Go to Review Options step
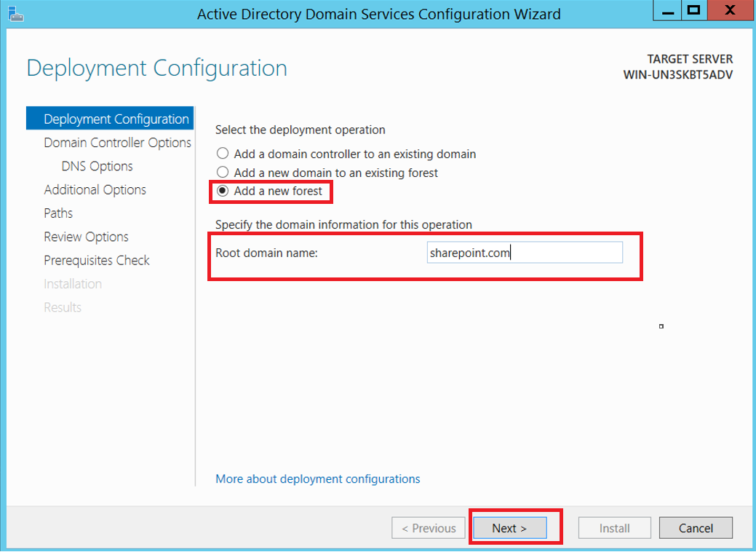This screenshot has width=756, height=552. point(87,237)
